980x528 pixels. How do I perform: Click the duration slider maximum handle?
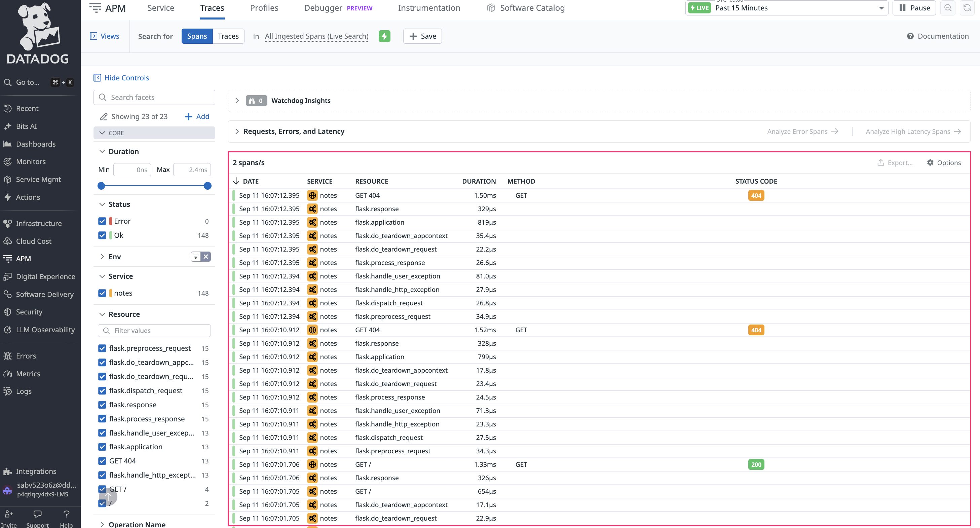pyautogui.click(x=208, y=186)
